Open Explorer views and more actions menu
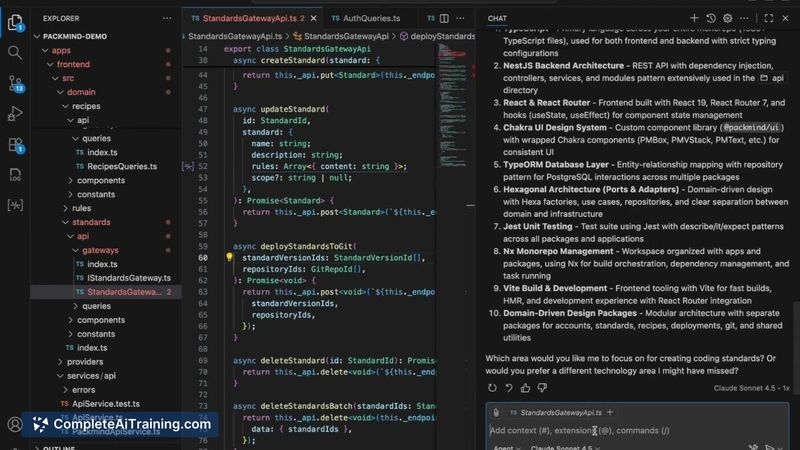Image resolution: width=800 pixels, height=450 pixels. tap(167, 18)
